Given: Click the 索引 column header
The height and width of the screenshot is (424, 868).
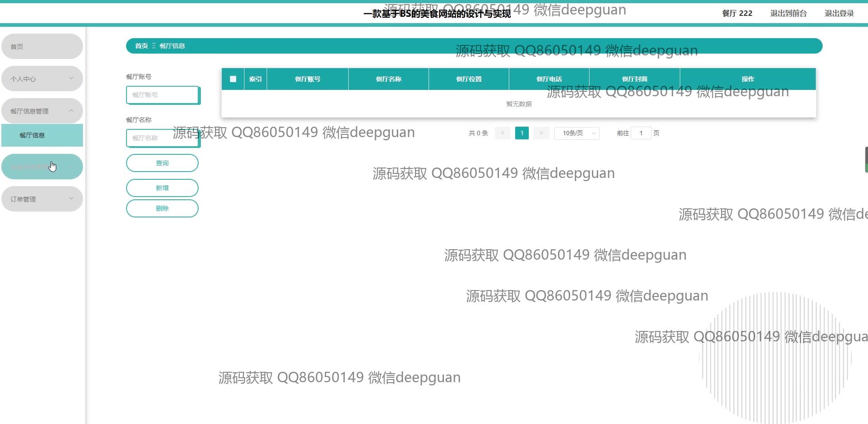Looking at the screenshot, I should click(x=255, y=79).
